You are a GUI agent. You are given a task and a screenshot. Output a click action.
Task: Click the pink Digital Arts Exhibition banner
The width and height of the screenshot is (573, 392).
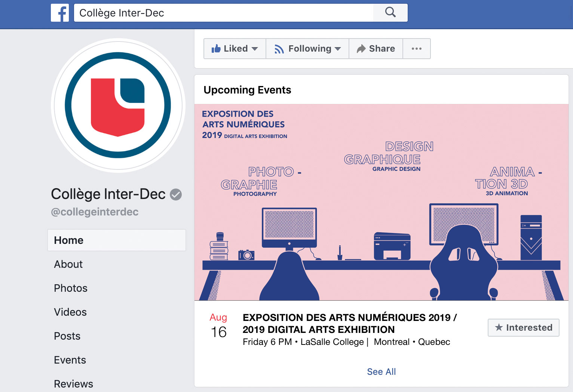(381, 202)
